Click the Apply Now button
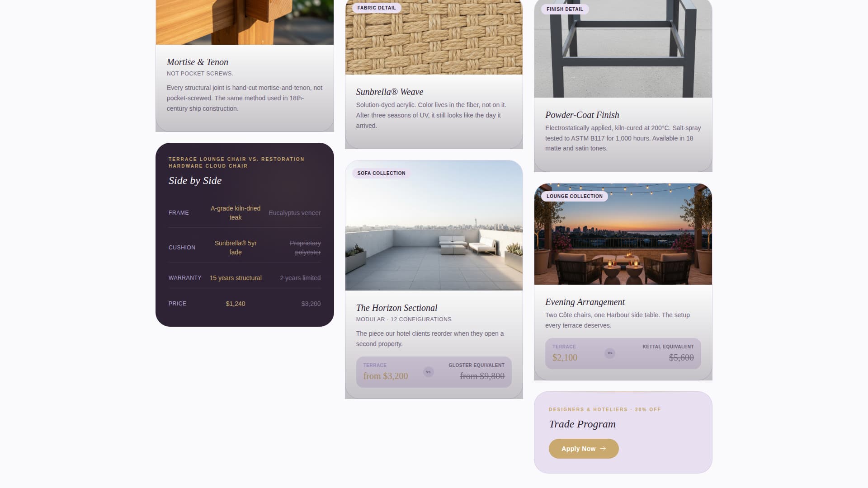This screenshot has height=488, width=868. [x=584, y=449]
